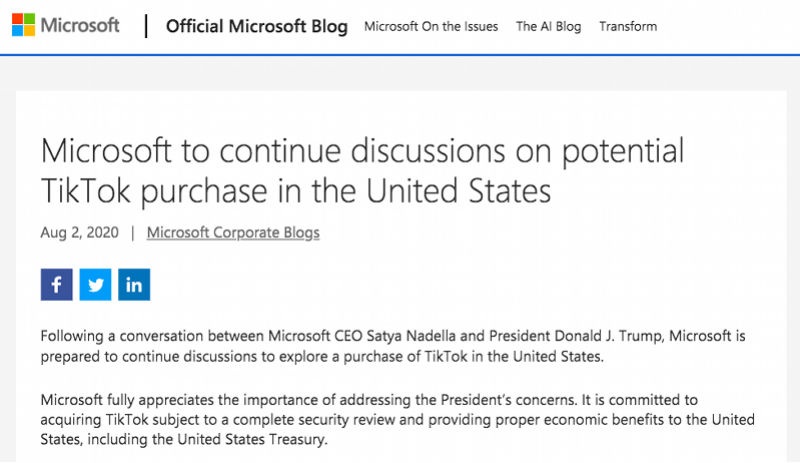Click the 'TikTok' word in the headline

point(85,191)
